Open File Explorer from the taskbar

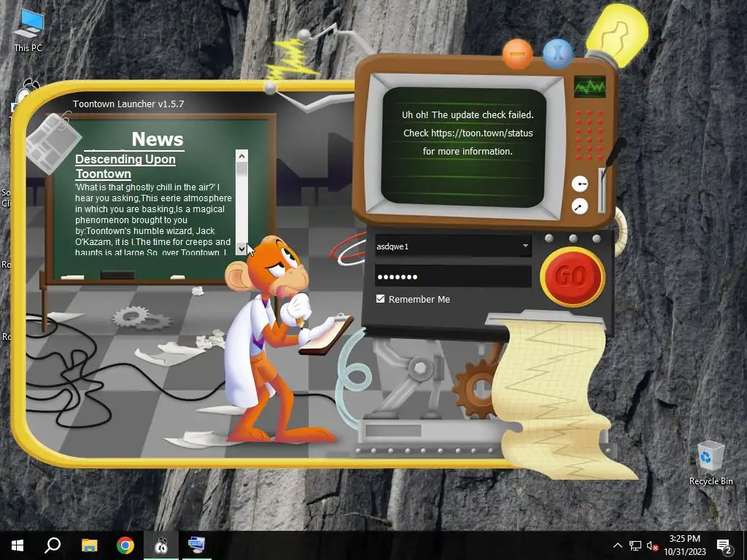point(89,545)
